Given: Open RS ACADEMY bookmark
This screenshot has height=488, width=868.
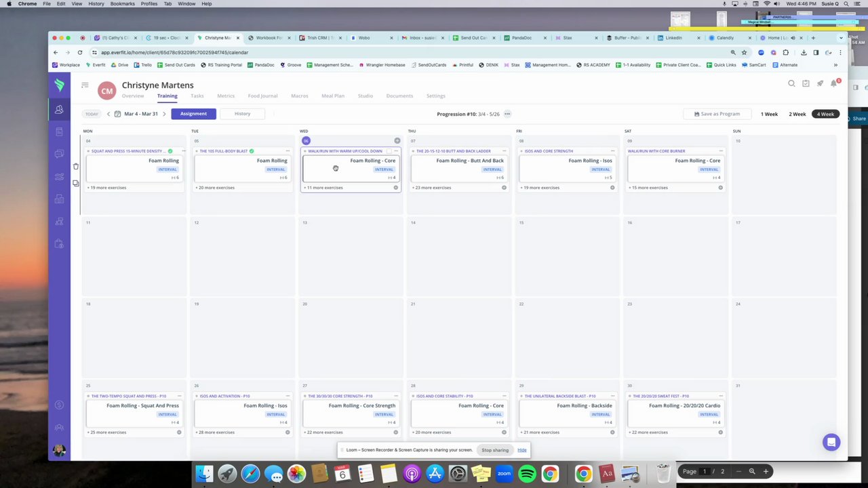Looking at the screenshot, I should point(593,65).
